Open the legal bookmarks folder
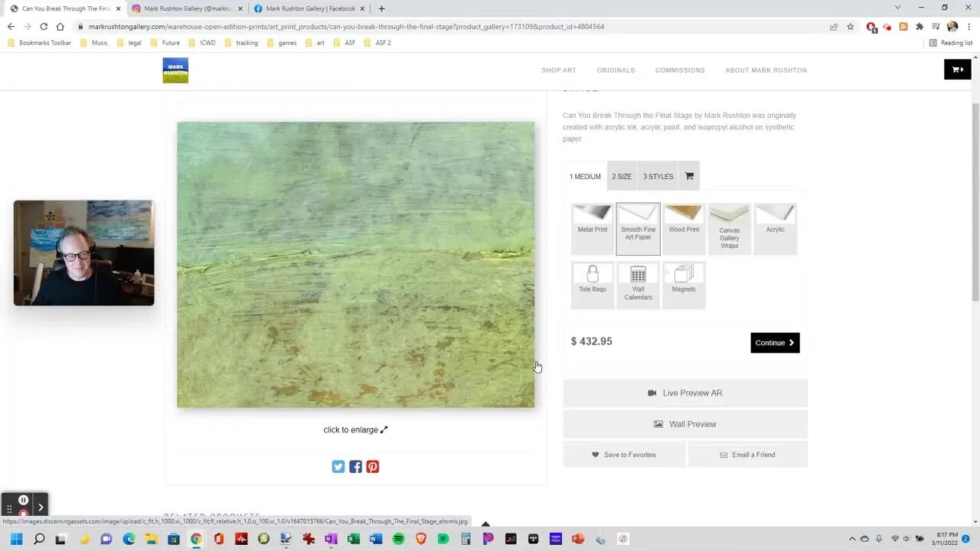The width and height of the screenshot is (980, 551). tap(129, 43)
